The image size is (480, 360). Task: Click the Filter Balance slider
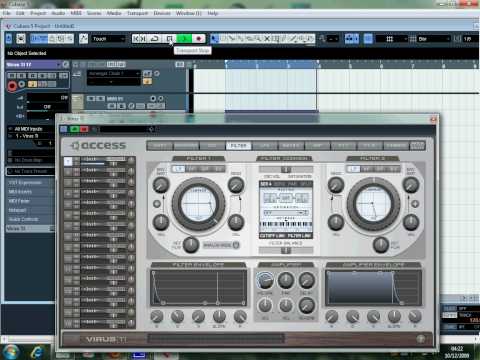pos(286,250)
